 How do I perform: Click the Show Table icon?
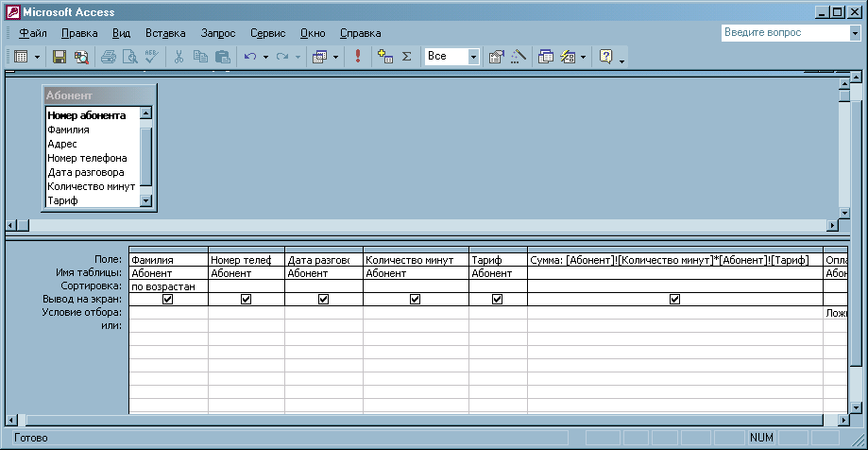(385, 57)
